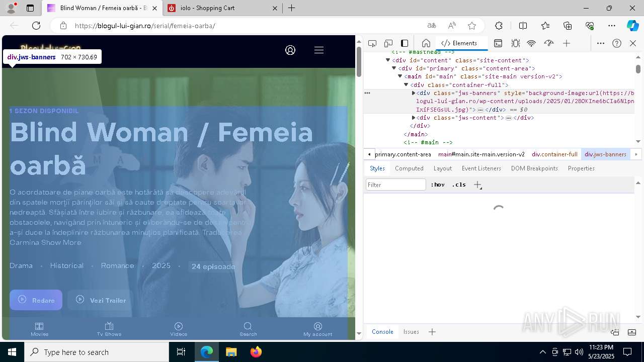
Task: Open the website account profile icon
Action: pyautogui.click(x=290, y=50)
